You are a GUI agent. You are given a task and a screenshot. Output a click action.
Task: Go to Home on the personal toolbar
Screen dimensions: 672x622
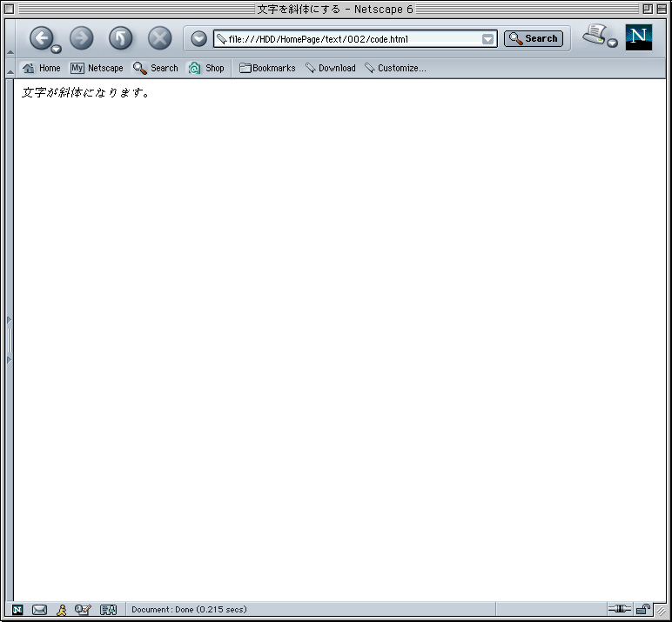coord(41,68)
